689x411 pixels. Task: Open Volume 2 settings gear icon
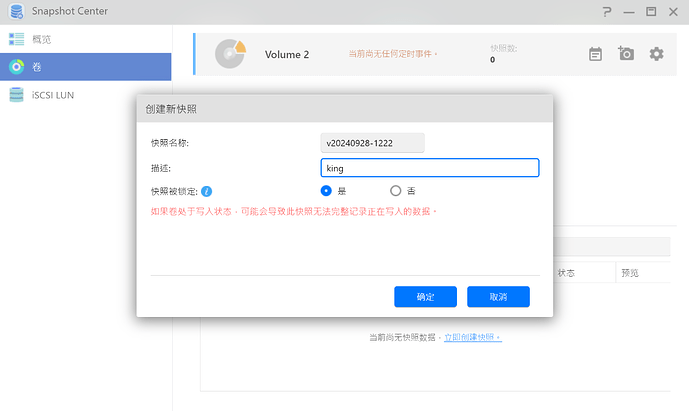[656, 54]
